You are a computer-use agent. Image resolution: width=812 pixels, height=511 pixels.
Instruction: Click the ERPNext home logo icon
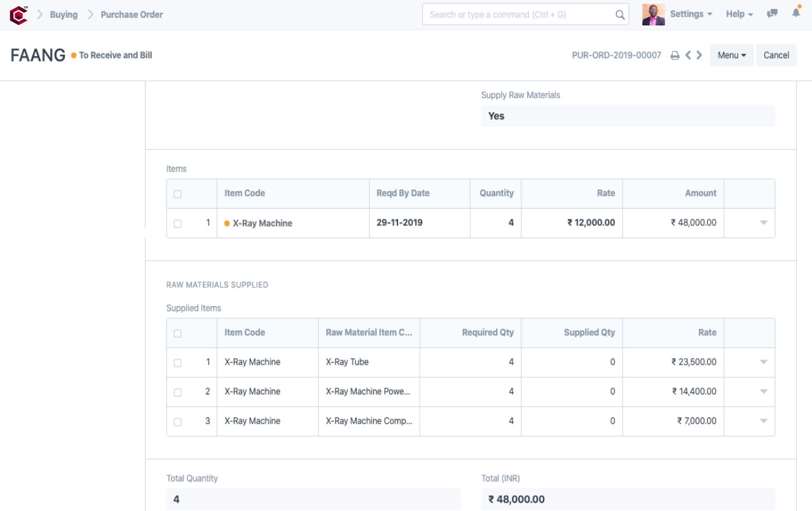pos(18,15)
